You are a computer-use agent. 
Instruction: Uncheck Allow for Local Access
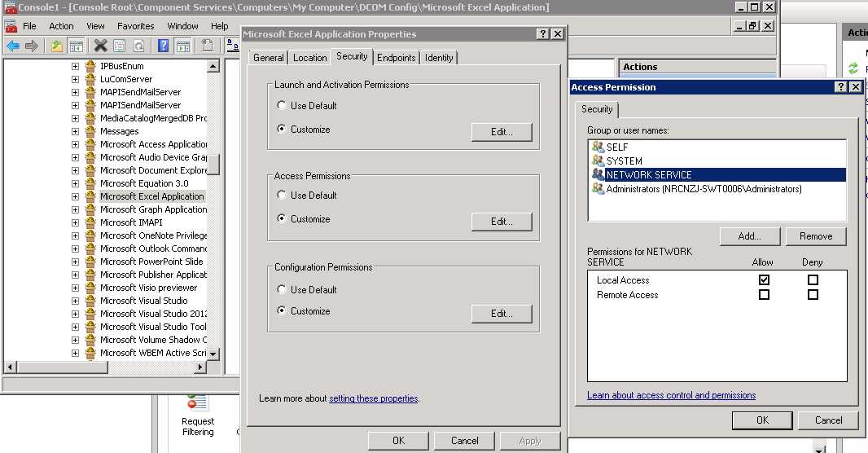764,279
